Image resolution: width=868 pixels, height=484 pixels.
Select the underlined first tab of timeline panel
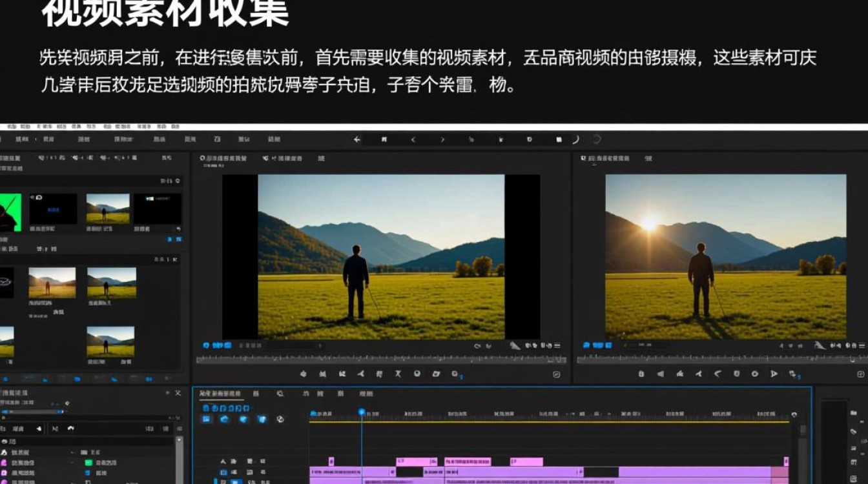coord(220,394)
